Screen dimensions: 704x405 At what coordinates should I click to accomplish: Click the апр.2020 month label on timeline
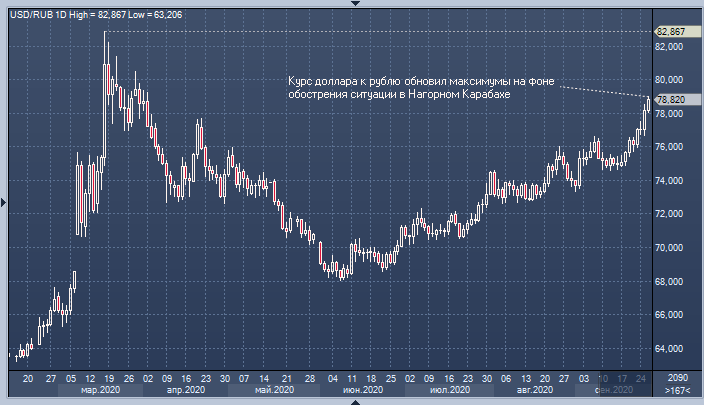coord(184,391)
